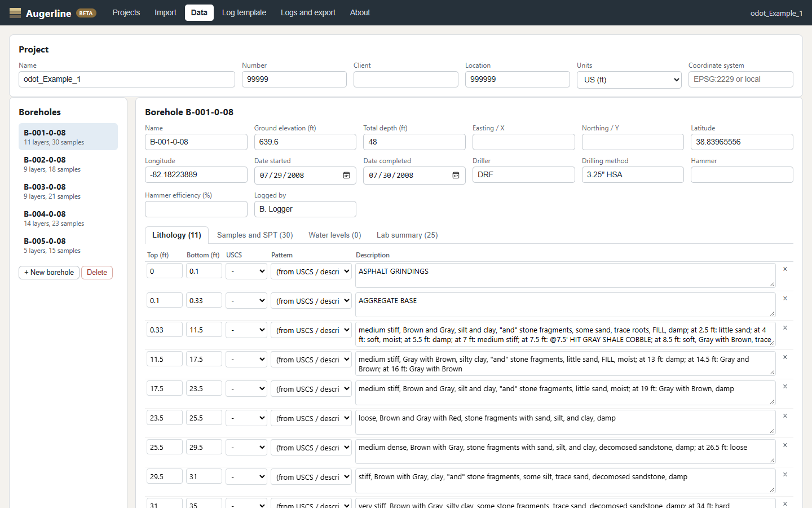Delete the layer row starting at 25.5 ft

coord(785,445)
